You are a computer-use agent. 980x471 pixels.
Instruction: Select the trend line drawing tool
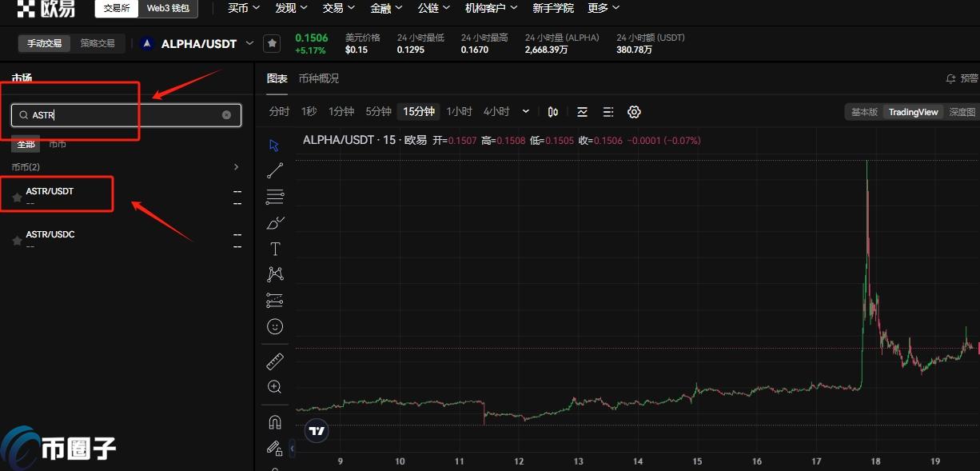(275, 170)
